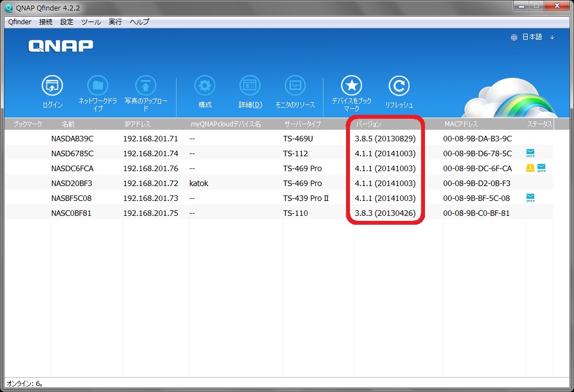Open the Network Drive (ネットワークドライブ) icon
Screen dimensions: 574x392
pos(98,86)
